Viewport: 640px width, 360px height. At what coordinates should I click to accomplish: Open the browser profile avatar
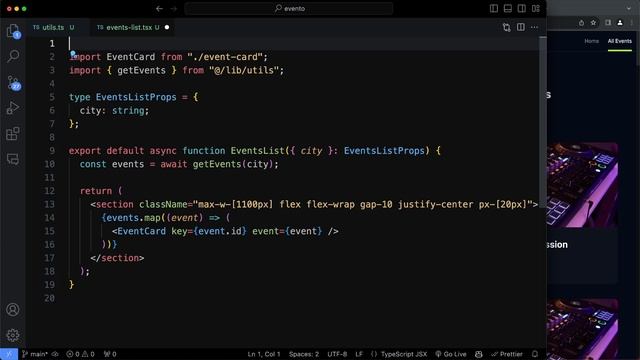(x=620, y=23)
